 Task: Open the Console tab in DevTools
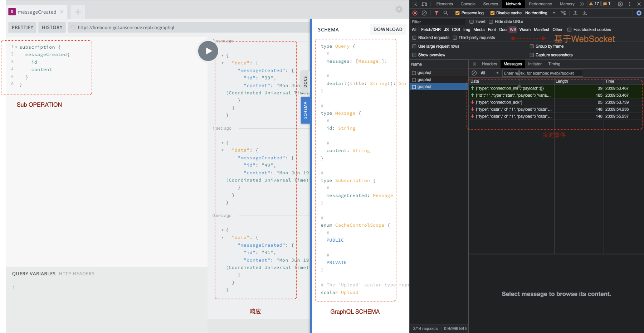point(468,4)
